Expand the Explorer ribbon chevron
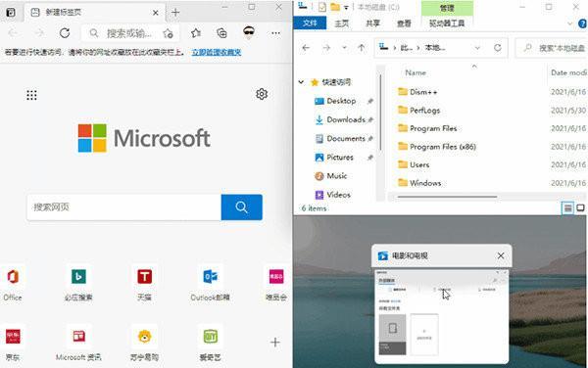Viewport: 588px width, 368px height. pos(570,23)
